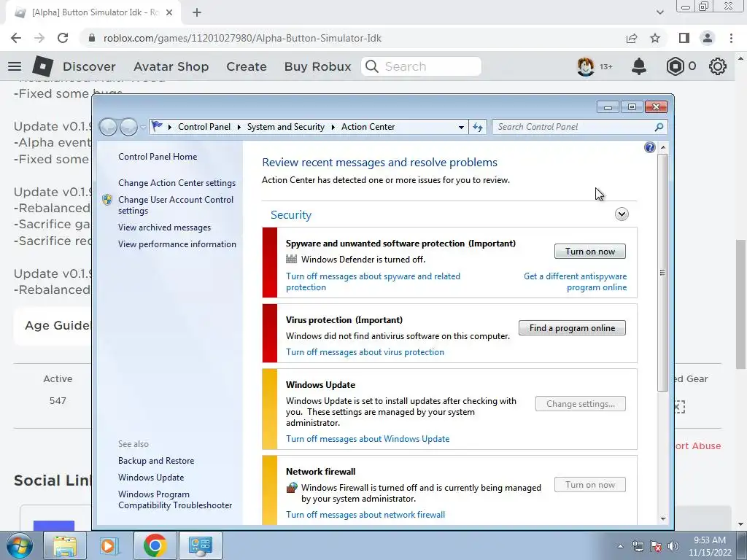
Task: Click Action Center scroll up arrow
Action: click(x=662, y=147)
